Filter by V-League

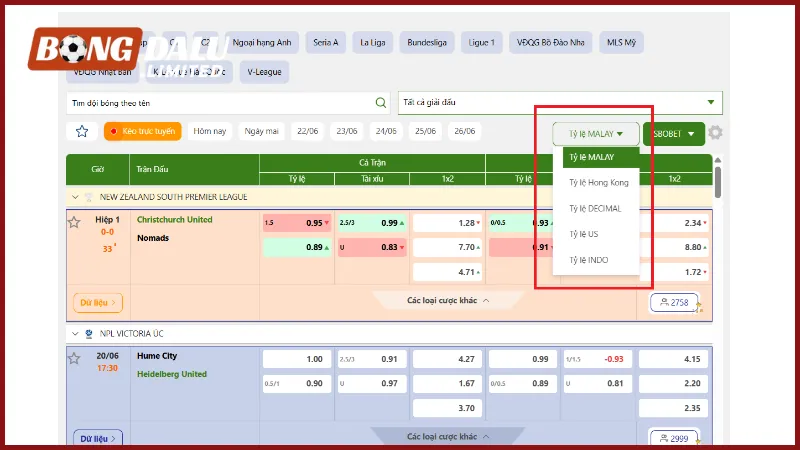[264, 72]
